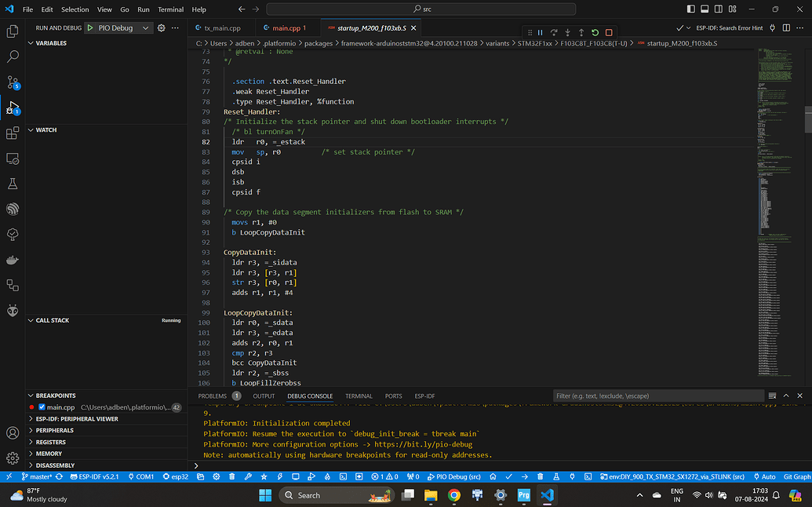Open the PlatformIO alien head icon

(13, 310)
